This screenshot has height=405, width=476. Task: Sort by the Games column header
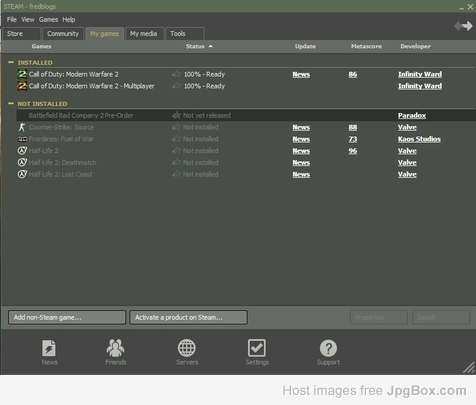[x=41, y=46]
